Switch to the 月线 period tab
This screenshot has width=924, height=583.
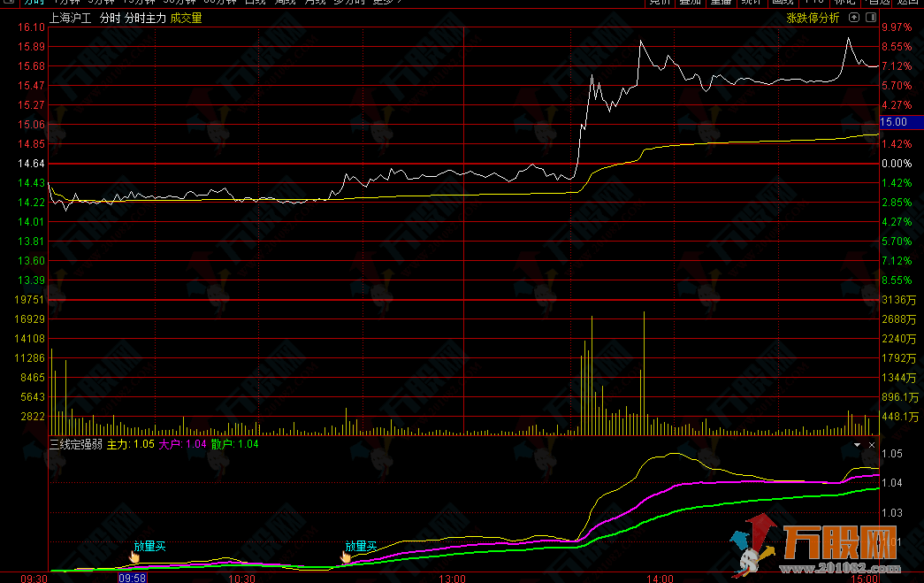[x=315, y=3]
